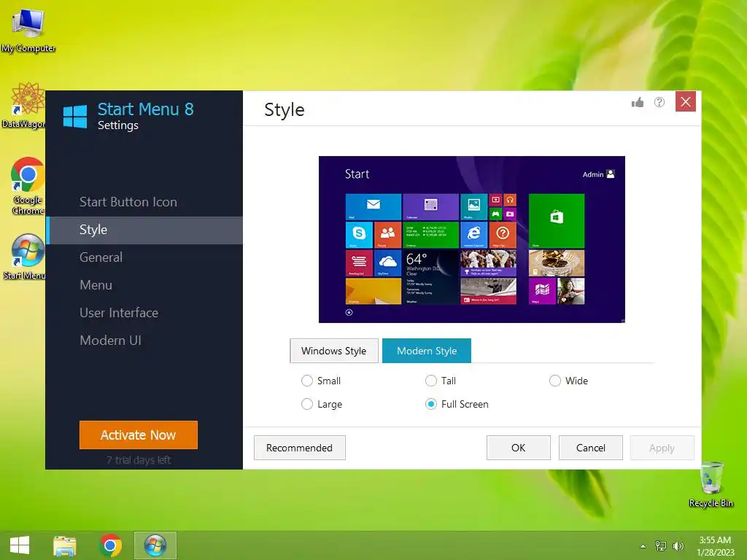The width and height of the screenshot is (747, 560).
Task: Open Chrome from the taskbar
Action: 110,545
